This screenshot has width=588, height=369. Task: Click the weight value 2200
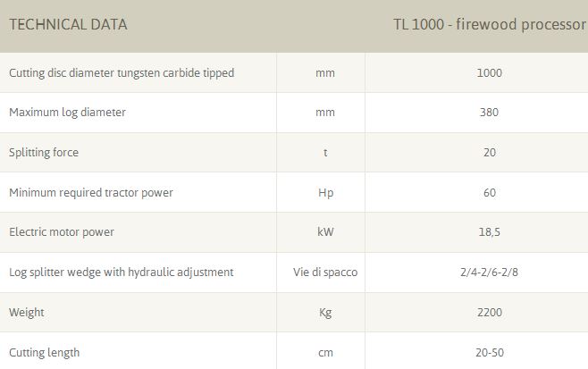(490, 313)
